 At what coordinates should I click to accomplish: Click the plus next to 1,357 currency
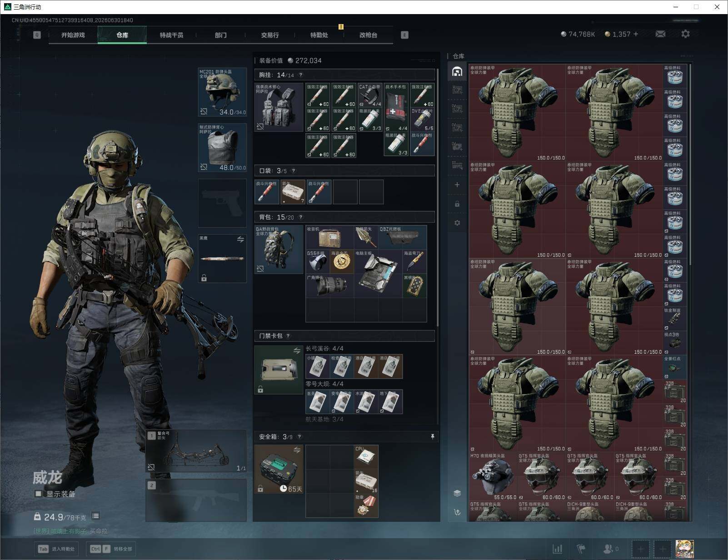click(635, 34)
